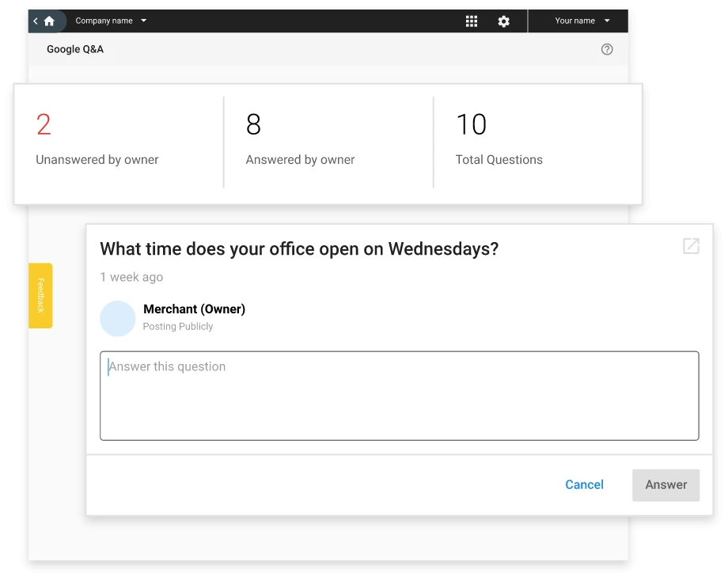Screen dimensions: 728x580
Task: Click the Answer button
Action: [x=665, y=485]
